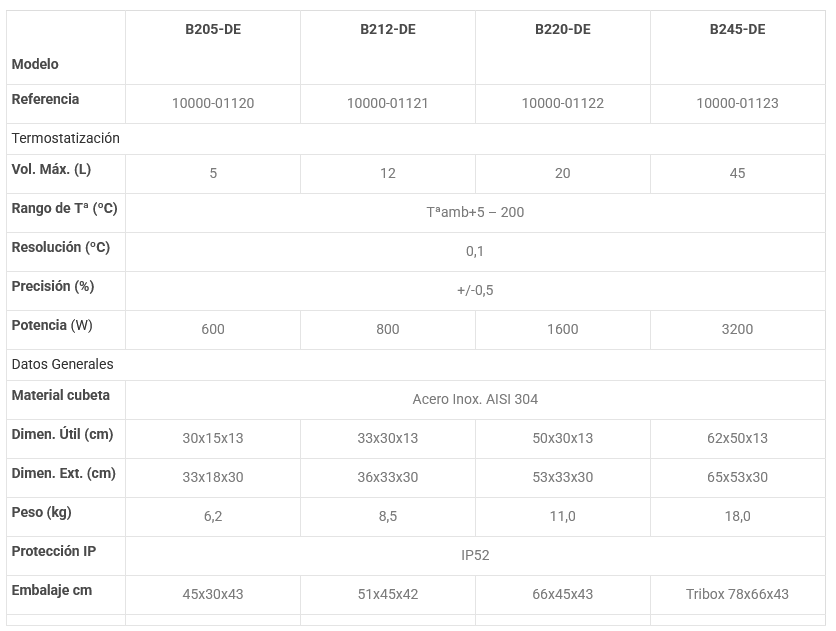Click the Peso (kg) row label
Viewport: 836px width, 631px height.
(42, 512)
